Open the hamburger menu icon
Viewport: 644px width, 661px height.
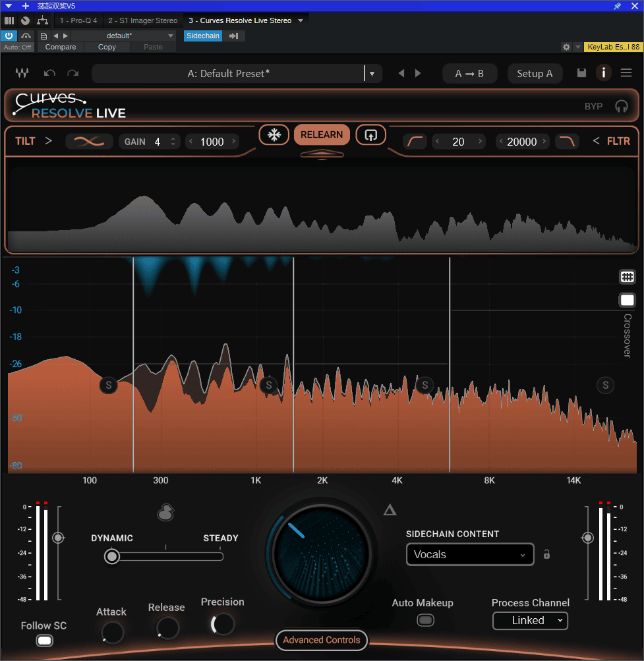626,73
